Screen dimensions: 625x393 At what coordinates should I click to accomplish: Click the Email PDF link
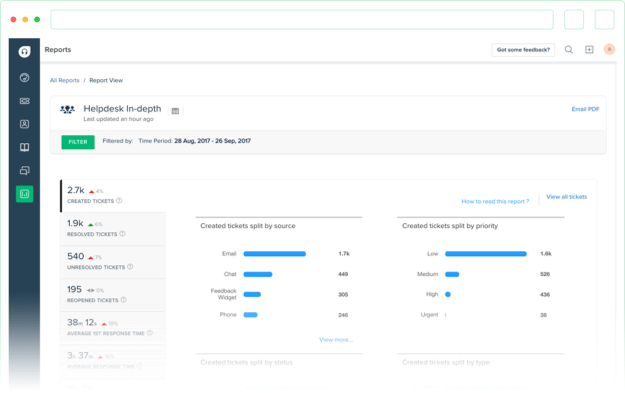coord(585,109)
